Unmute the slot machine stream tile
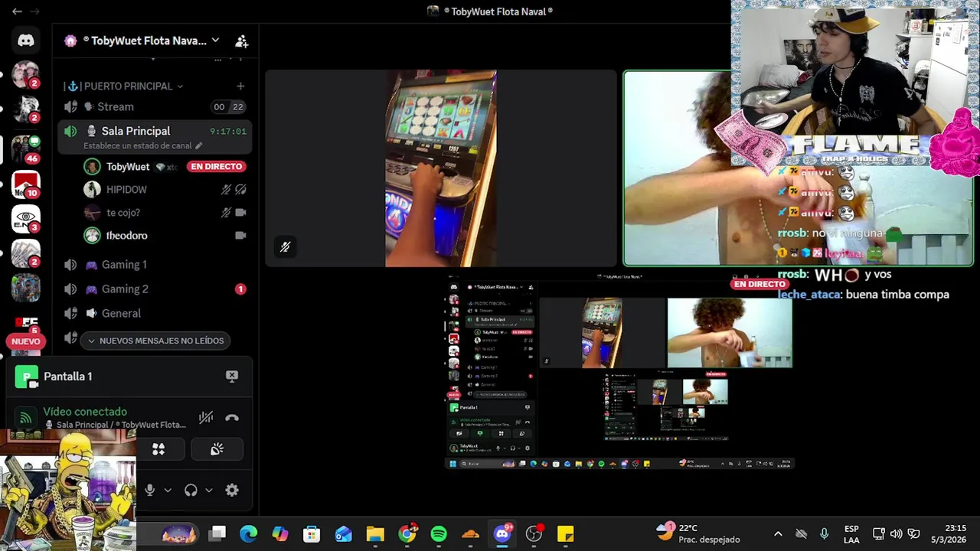This screenshot has height=551, width=980. point(285,247)
